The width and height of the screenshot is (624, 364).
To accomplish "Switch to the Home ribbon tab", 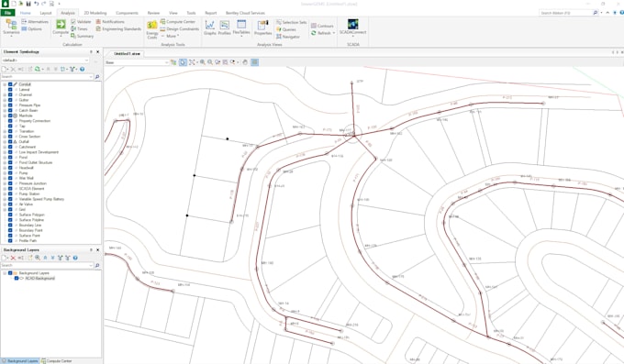I will click(25, 13).
